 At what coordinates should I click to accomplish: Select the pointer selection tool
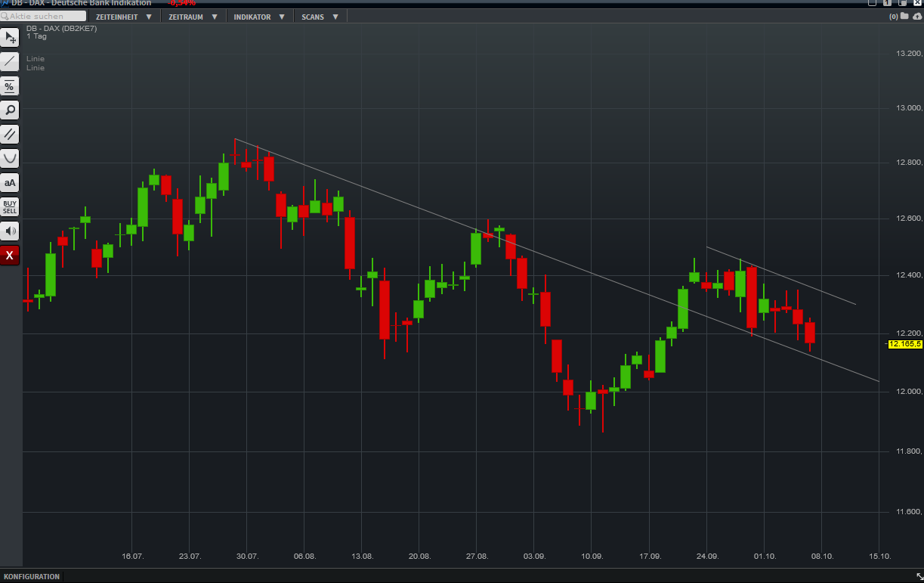[10, 37]
